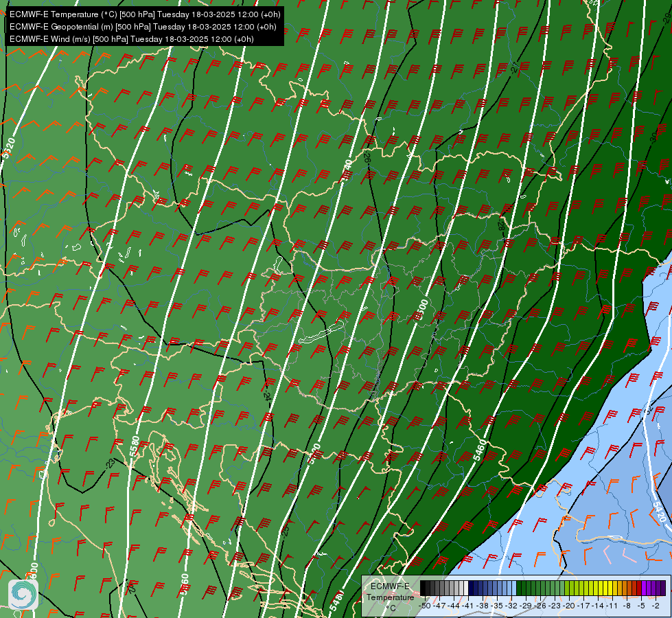Click the -30 isotherm label on map
Viewport: 672px width, 618px height.
(653, 137)
